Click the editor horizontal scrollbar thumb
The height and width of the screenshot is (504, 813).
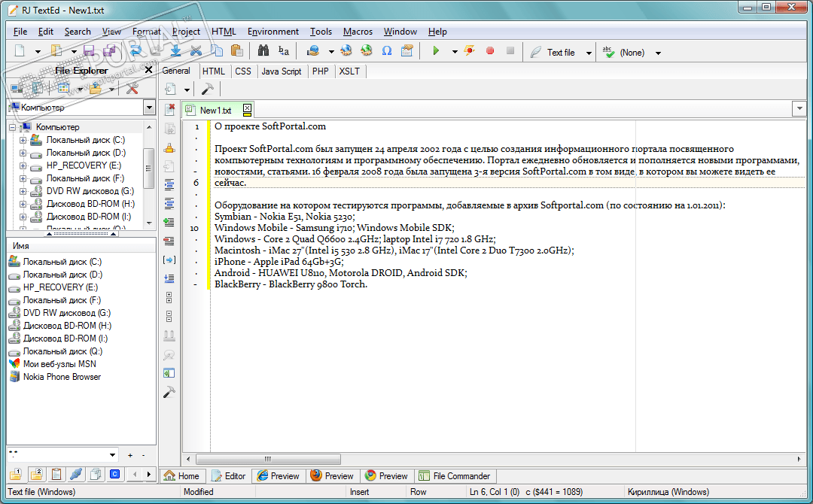point(268,459)
